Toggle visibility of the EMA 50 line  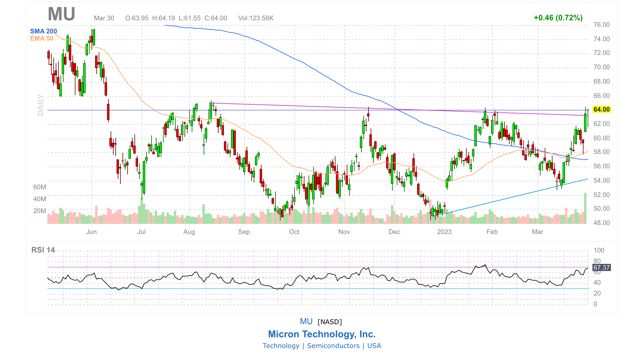(x=41, y=38)
